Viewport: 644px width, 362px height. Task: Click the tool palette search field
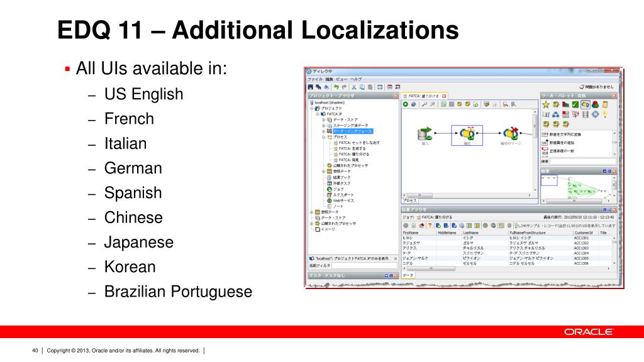coord(583,162)
